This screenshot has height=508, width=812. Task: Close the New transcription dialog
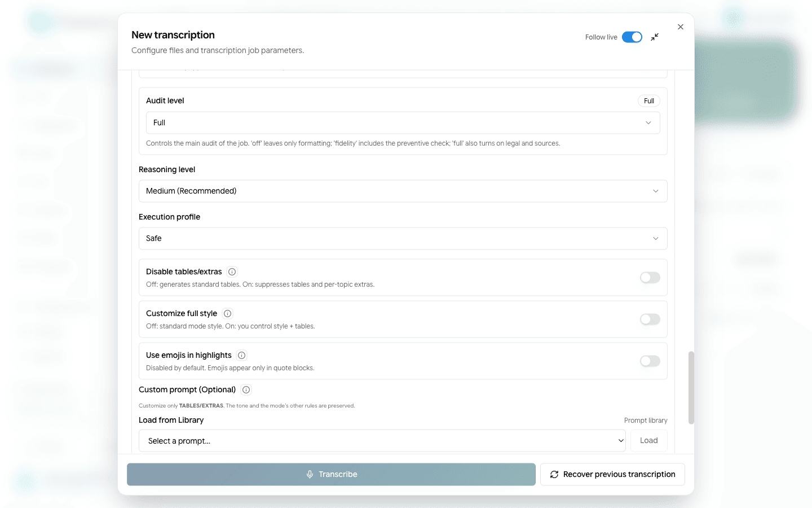[x=681, y=27]
